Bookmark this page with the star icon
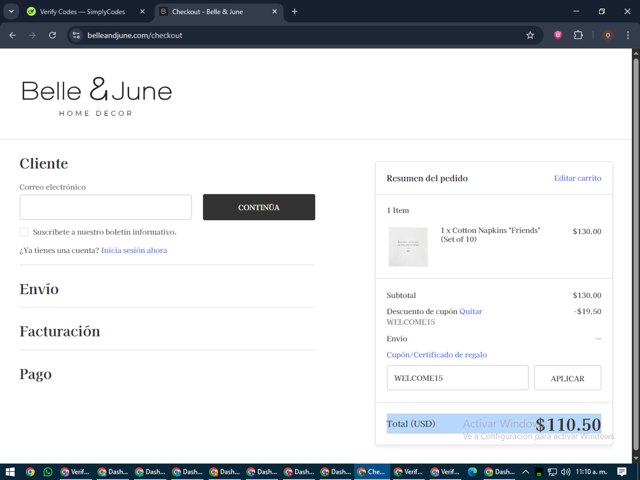Image resolution: width=640 pixels, height=480 pixels. (530, 36)
